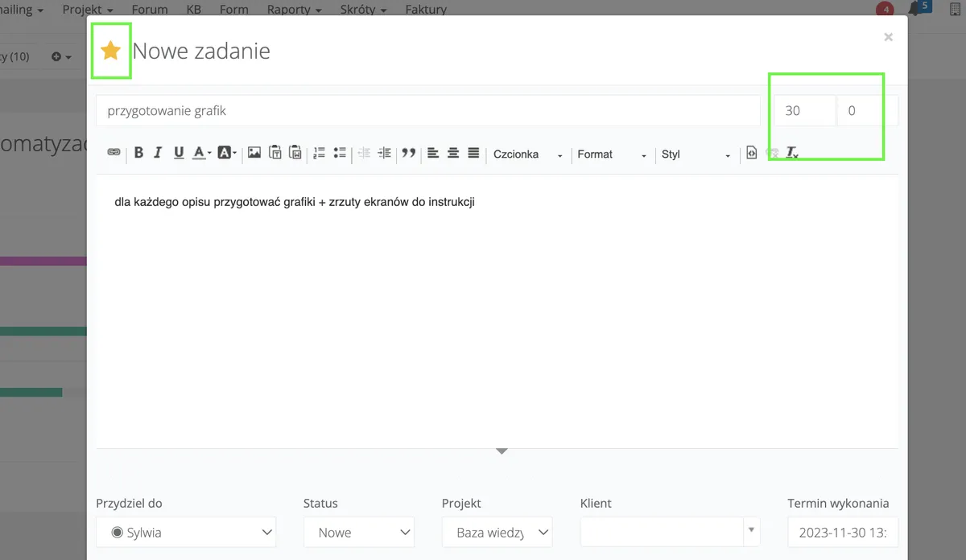Viewport: 966px width, 560px height.
Task: Click the task title field "przygotowanie grafik"
Action: pyautogui.click(x=427, y=111)
